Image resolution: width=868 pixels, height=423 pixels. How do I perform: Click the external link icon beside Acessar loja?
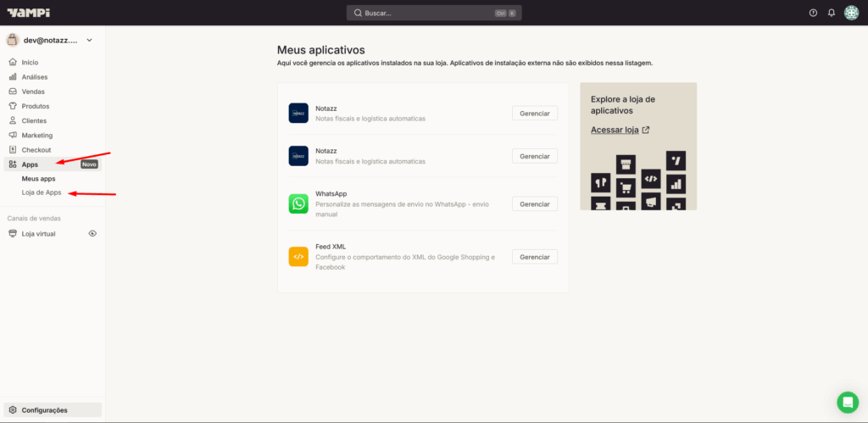645,130
